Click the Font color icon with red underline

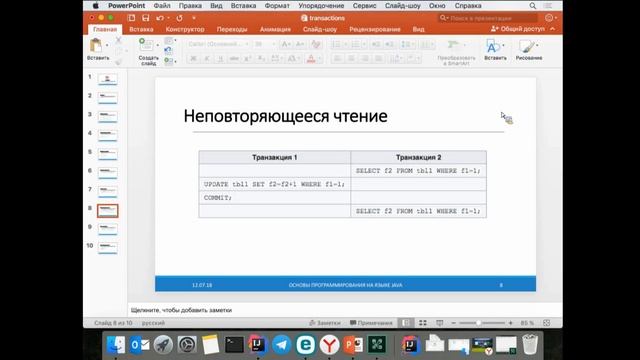(311, 59)
